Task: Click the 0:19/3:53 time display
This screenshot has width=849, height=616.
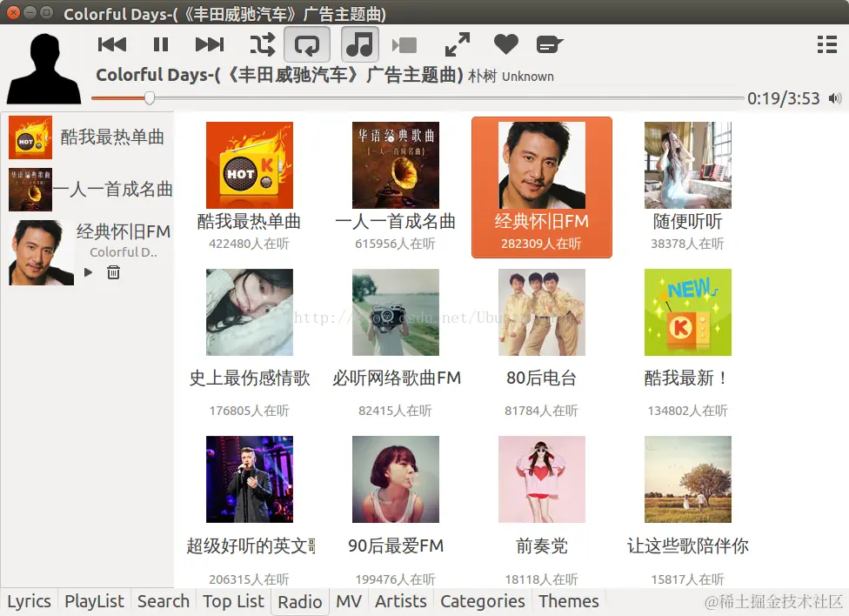Action: (x=784, y=98)
